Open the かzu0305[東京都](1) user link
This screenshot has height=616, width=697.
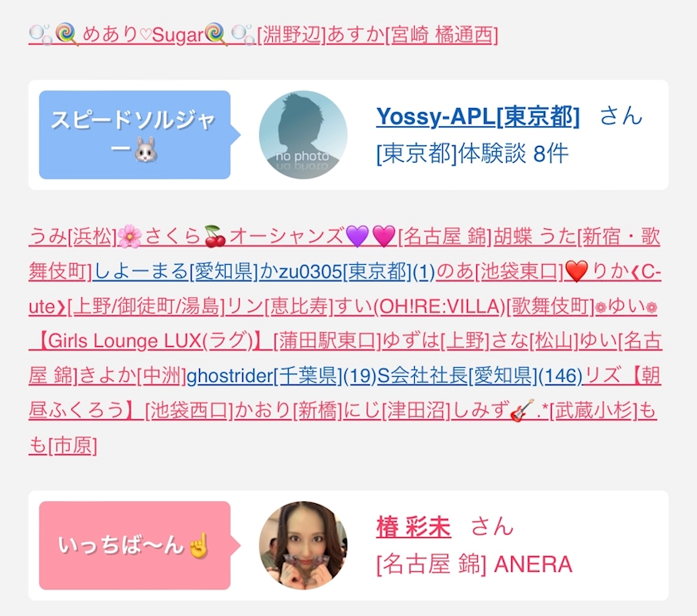click(x=347, y=271)
